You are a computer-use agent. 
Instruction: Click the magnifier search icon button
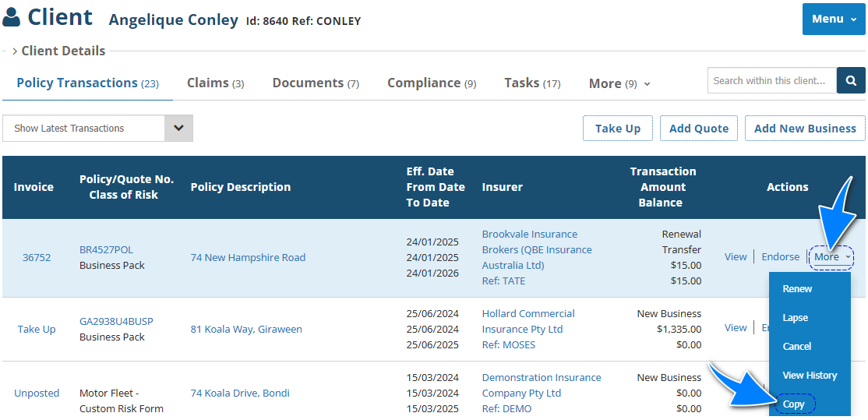coord(851,80)
